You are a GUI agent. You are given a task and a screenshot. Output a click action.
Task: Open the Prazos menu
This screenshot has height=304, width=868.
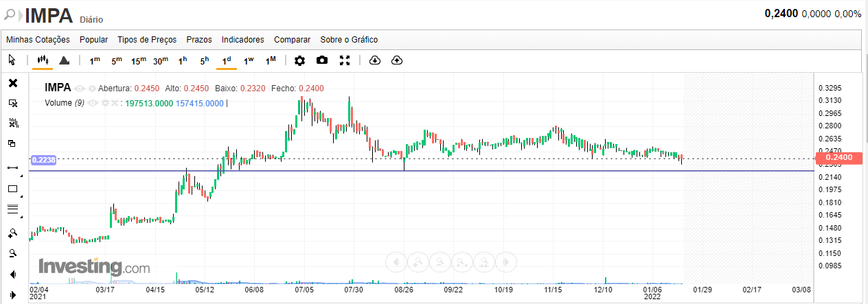click(x=199, y=40)
